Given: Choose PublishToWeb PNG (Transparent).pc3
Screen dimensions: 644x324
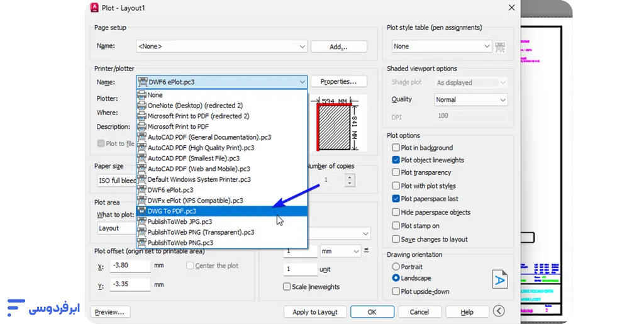Looking at the screenshot, I should click(222, 232).
